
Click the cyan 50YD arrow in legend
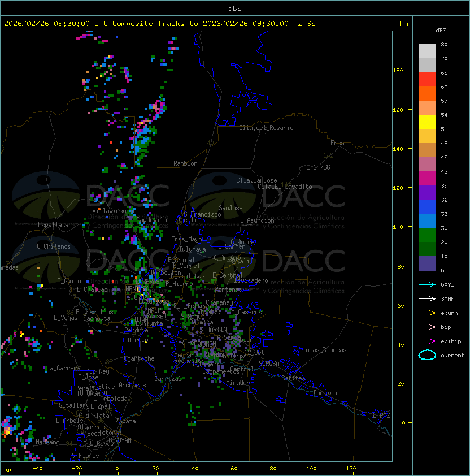[x=427, y=285]
